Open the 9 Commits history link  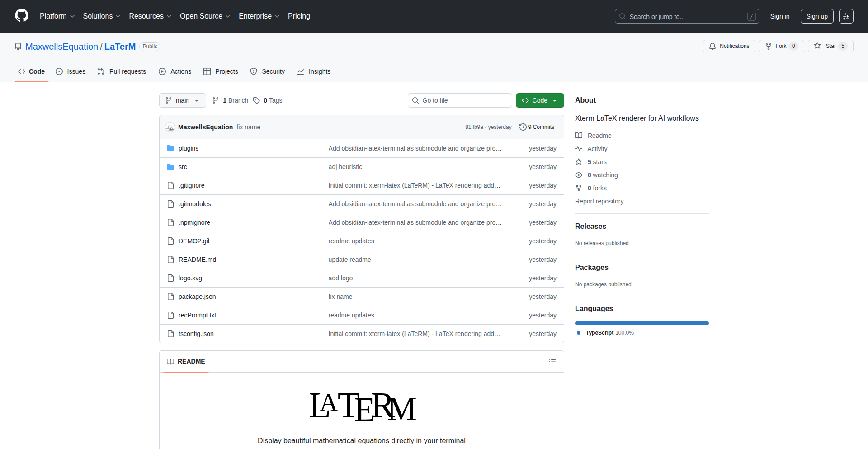click(537, 127)
